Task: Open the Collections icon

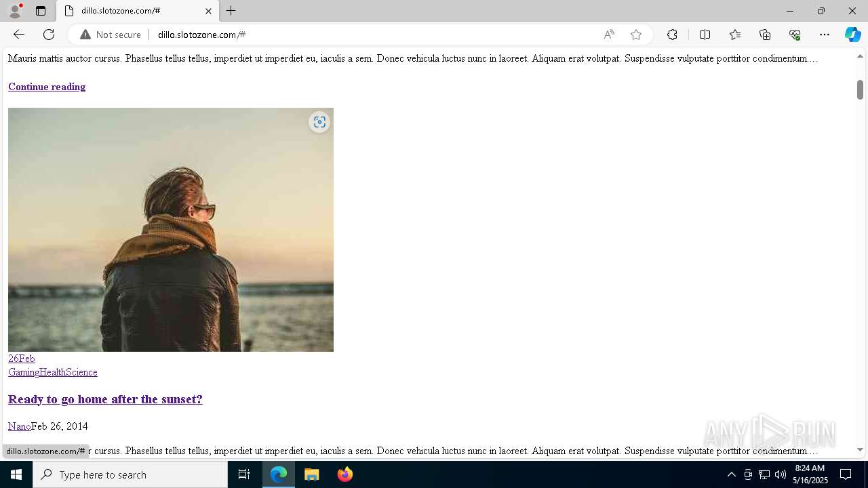Action: click(x=765, y=35)
